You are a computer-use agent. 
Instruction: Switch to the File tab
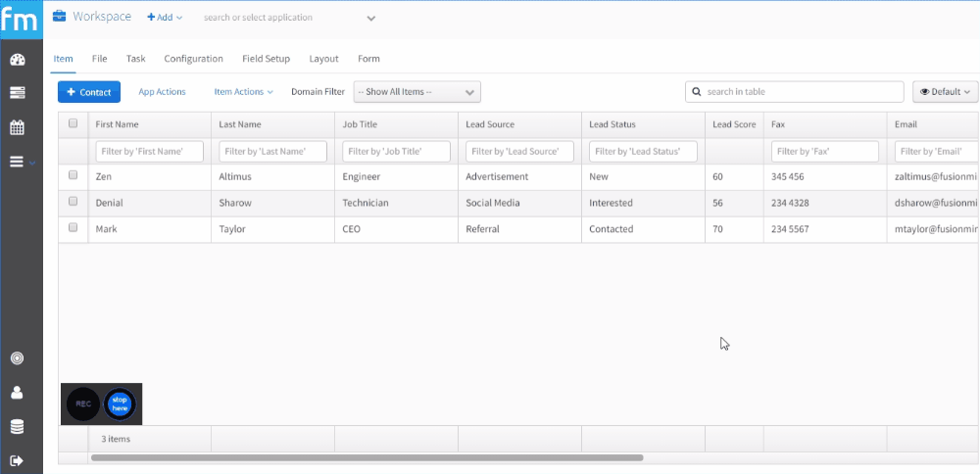point(99,59)
